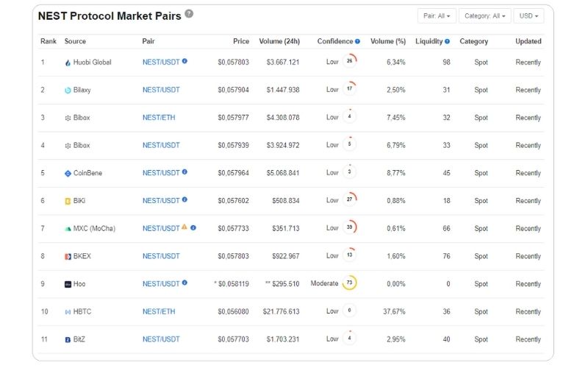Click warning triangle icon in MXC row
588x368 pixels.
point(184,227)
